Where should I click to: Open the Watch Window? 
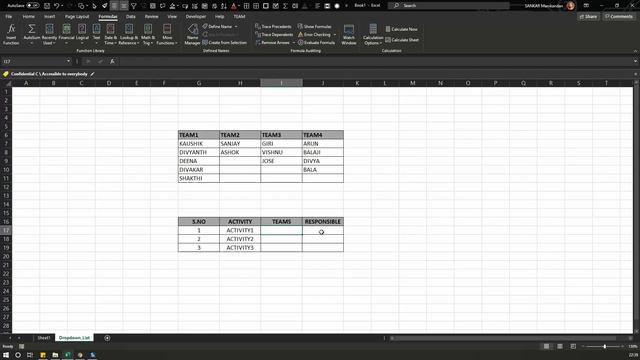[349, 34]
